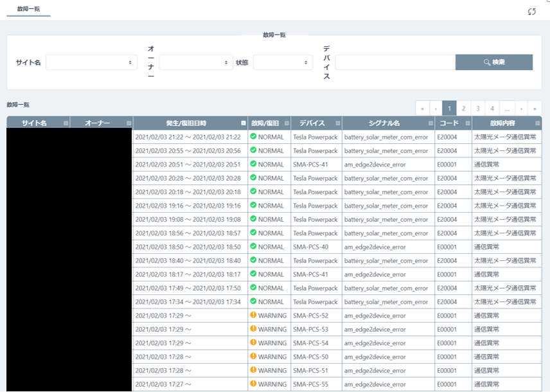Go to next page with › button
Screen dimensions: 550x392
[x=521, y=109]
